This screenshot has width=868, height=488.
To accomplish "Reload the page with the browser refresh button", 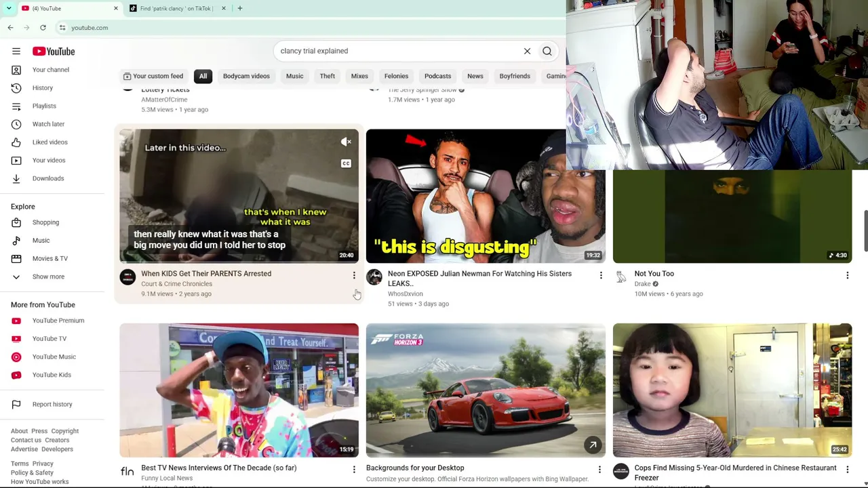I will [43, 28].
